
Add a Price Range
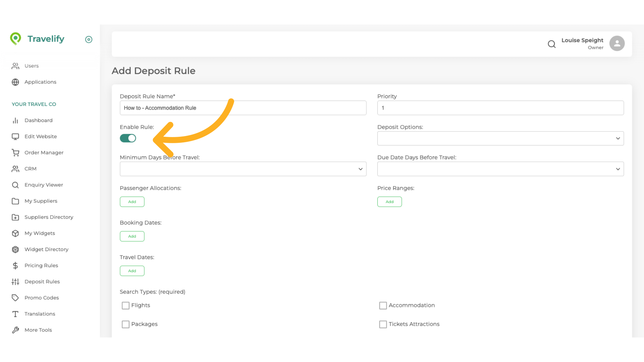(389, 202)
